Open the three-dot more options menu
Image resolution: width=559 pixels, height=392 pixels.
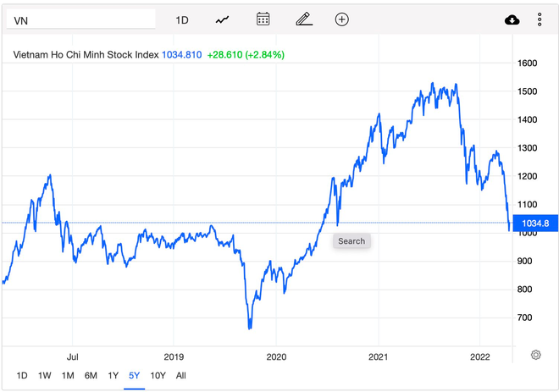click(x=540, y=19)
